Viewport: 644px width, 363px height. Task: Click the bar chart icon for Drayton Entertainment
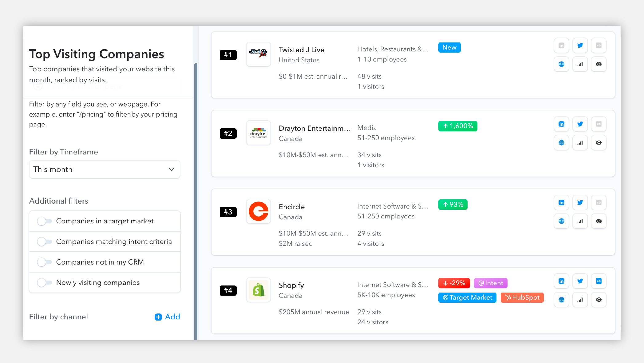point(580,142)
